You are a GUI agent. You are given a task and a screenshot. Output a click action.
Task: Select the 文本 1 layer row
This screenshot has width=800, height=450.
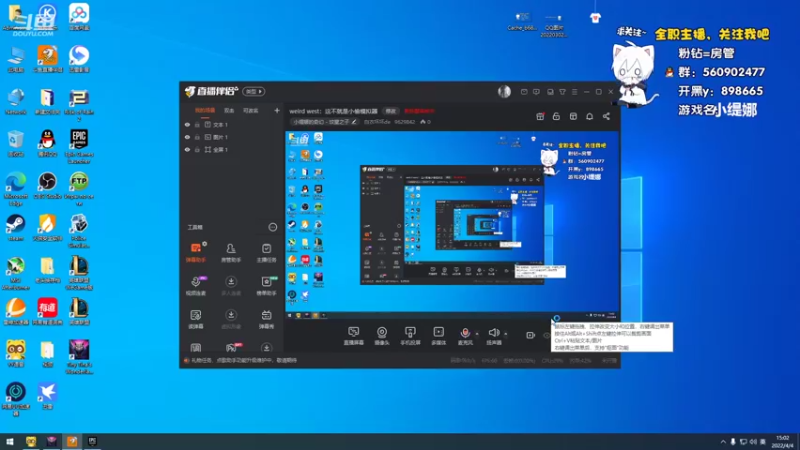point(232,124)
